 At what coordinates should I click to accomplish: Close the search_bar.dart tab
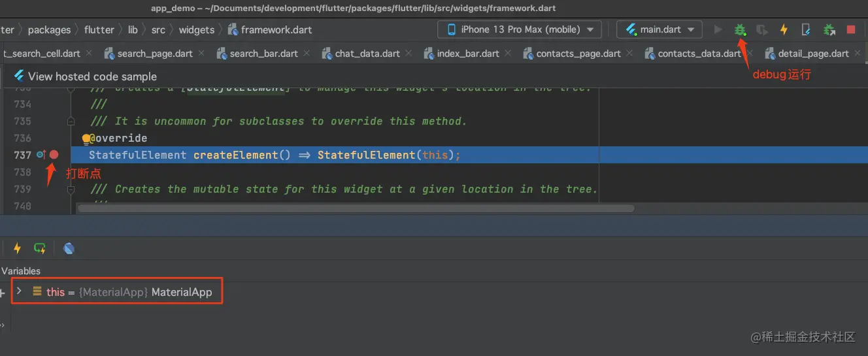pyautogui.click(x=307, y=53)
